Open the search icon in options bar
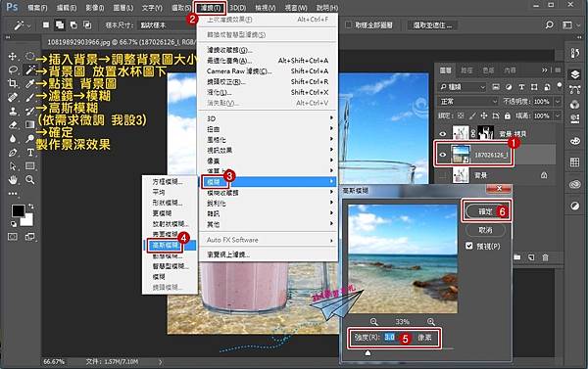Screen dimensions: 588x369 click(549, 25)
